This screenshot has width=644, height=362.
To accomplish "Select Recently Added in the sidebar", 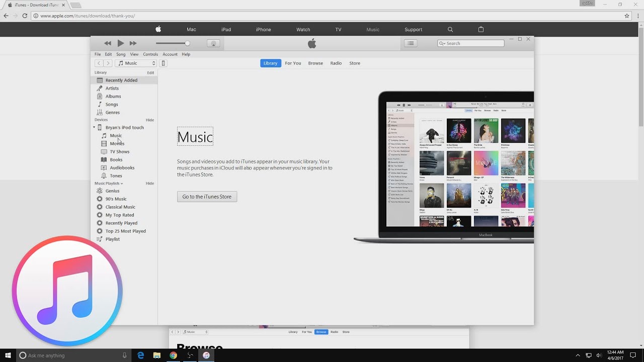I will [x=124, y=80].
